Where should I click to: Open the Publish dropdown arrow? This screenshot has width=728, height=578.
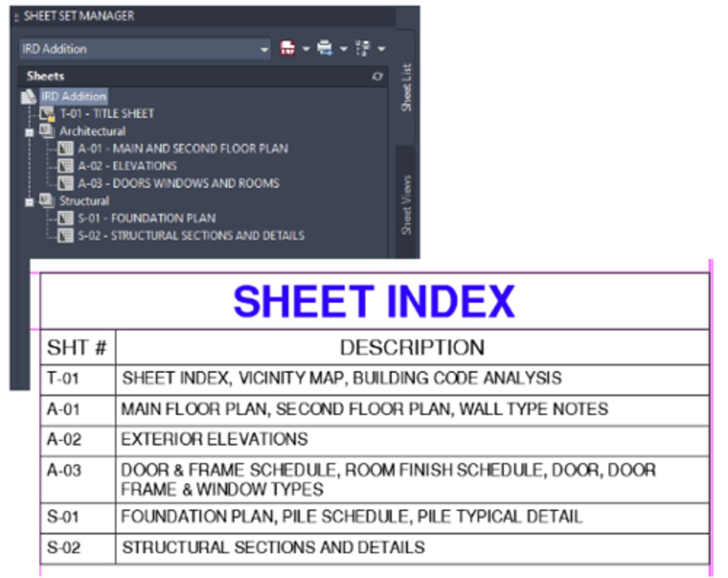pyautogui.click(x=306, y=49)
